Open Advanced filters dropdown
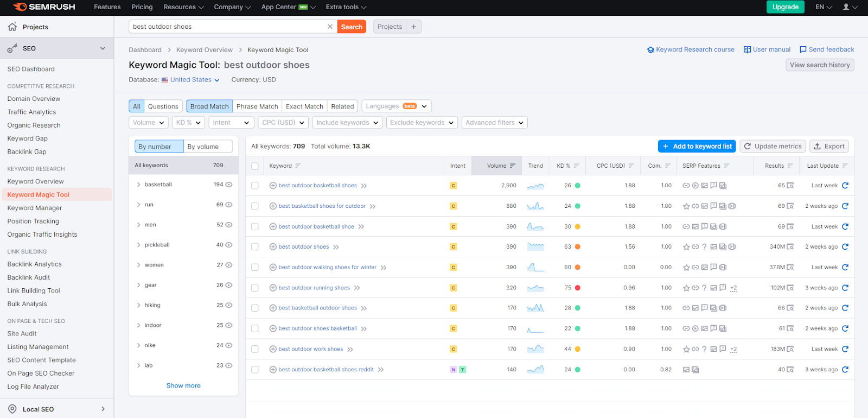868x418 pixels. click(494, 123)
